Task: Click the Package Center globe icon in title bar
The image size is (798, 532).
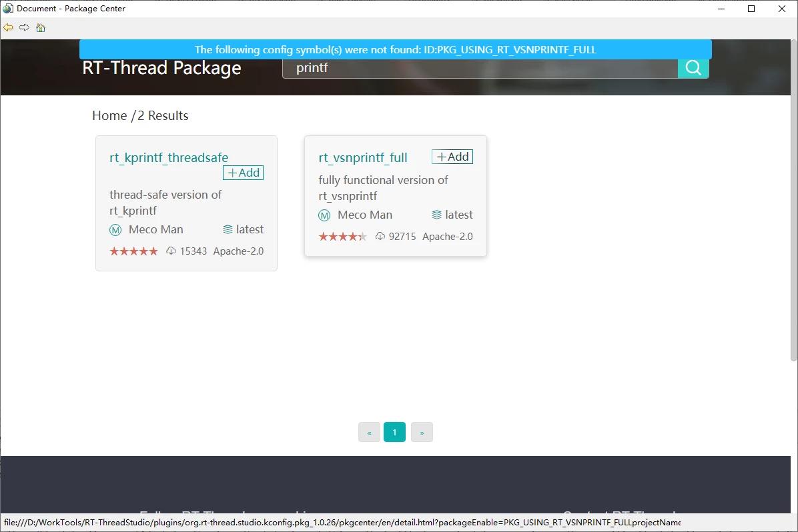Action: pyautogui.click(x=7, y=8)
